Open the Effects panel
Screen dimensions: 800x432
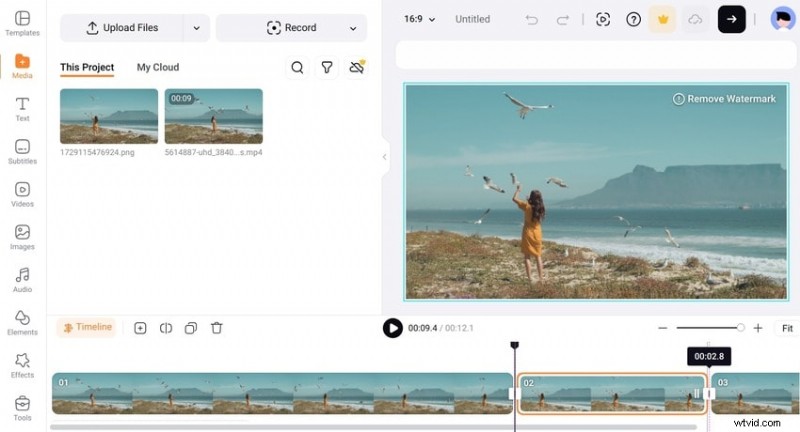(22, 366)
